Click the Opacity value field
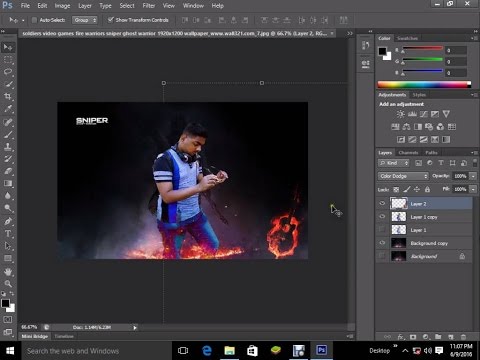 coord(460,176)
